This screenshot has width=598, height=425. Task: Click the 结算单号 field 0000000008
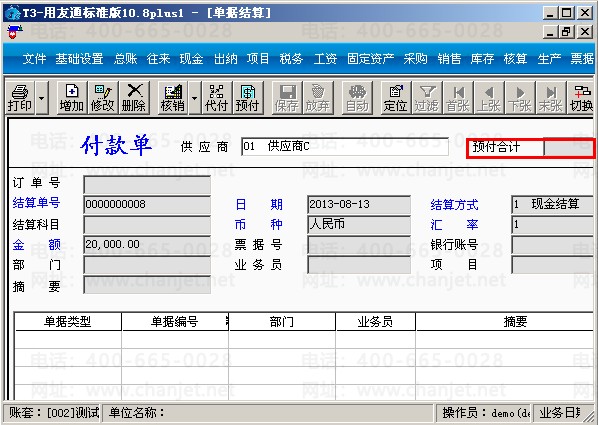pyautogui.click(x=147, y=205)
